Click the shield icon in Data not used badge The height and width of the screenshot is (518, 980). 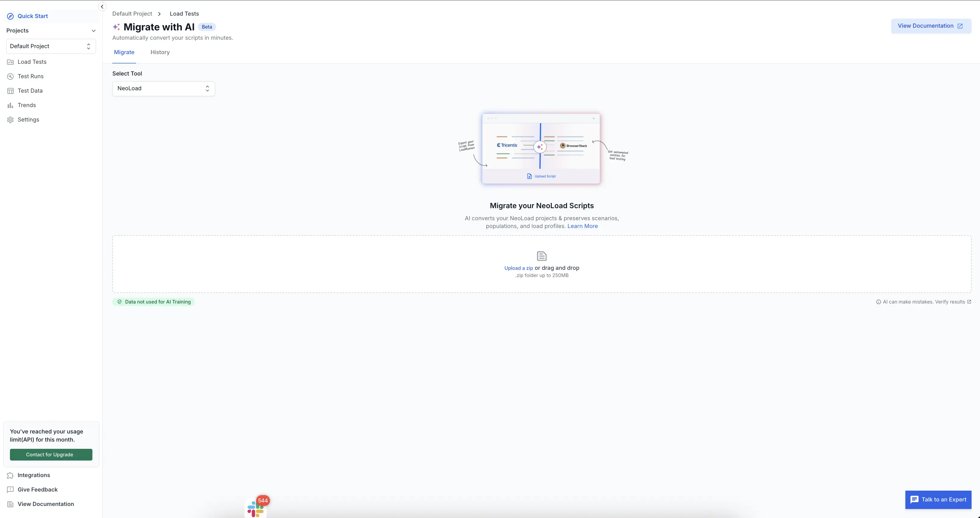tap(119, 302)
